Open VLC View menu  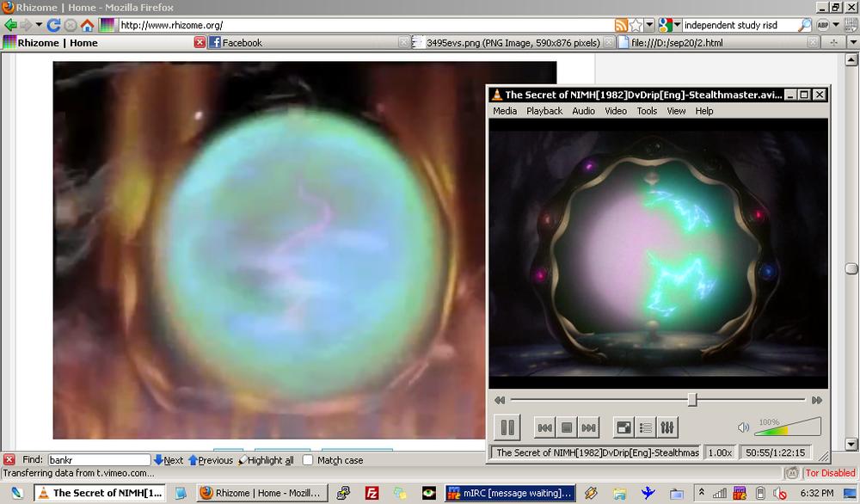click(676, 111)
